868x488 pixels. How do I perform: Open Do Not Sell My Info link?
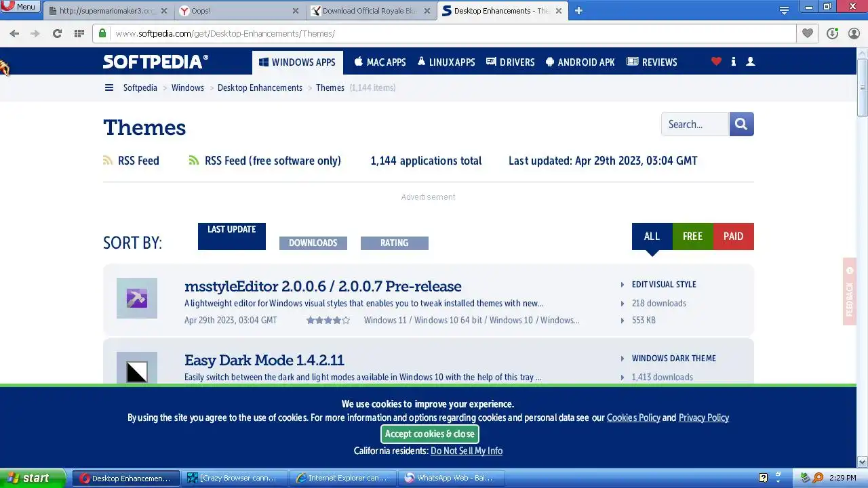467,451
